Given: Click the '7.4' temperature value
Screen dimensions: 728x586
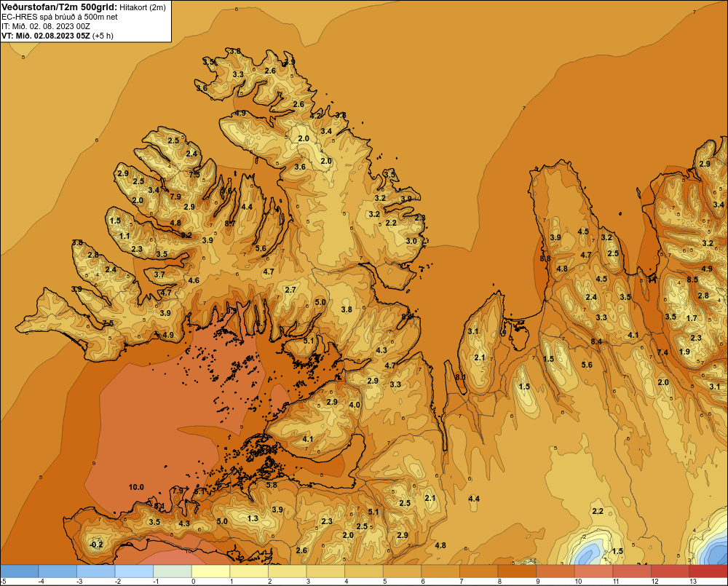Looking at the screenshot, I should (x=662, y=352).
